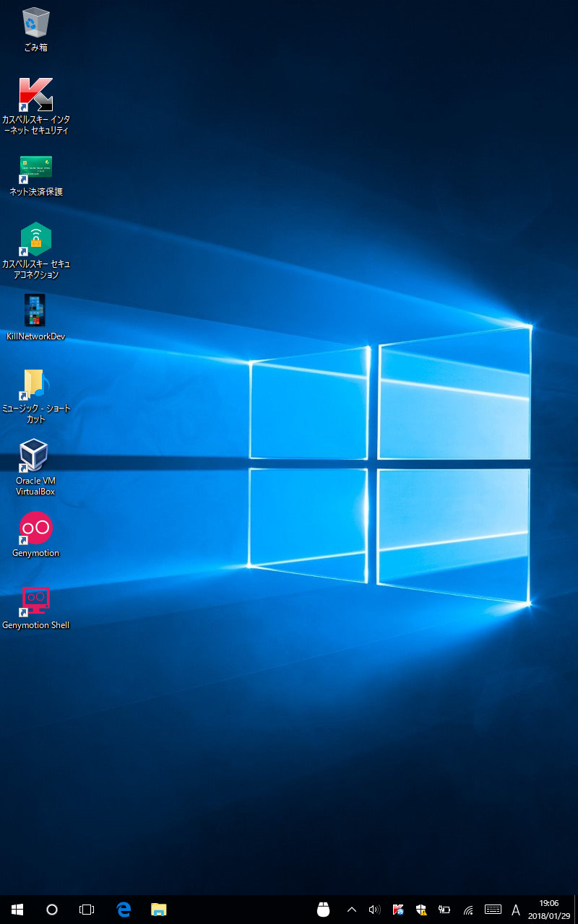Launch Microsoft Edge from the taskbar
The width and height of the screenshot is (578, 924).
[124, 910]
